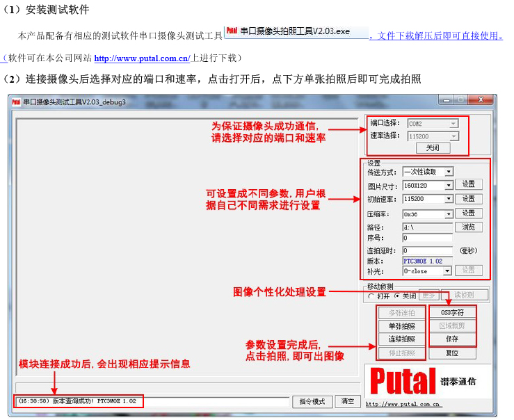Click the 连续拍照 button
Image resolution: width=514 pixels, height=420 pixels.
401,339
